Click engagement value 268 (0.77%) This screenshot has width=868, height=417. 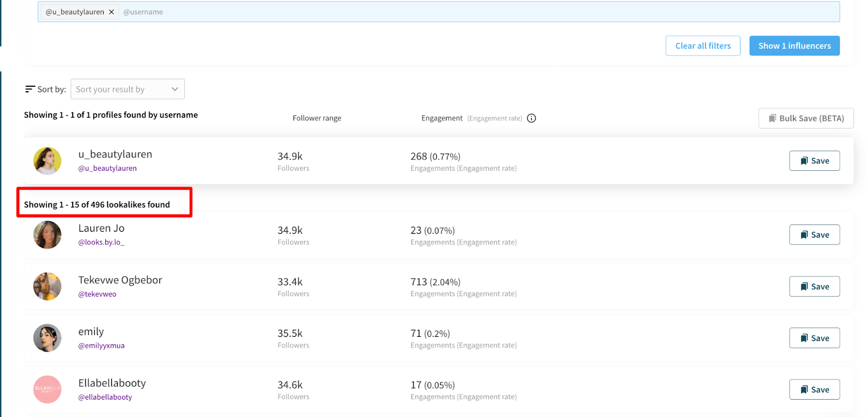tap(435, 156)
